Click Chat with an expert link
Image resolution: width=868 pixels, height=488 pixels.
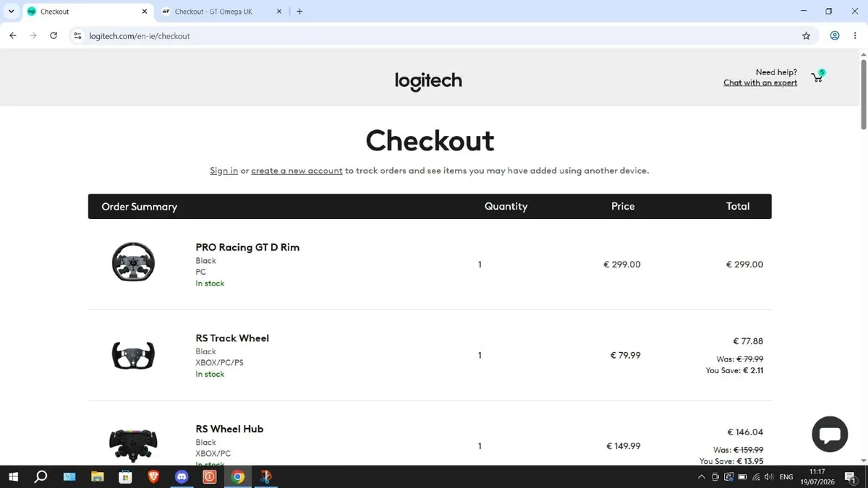pyautogui.click(x=760, y=82)
